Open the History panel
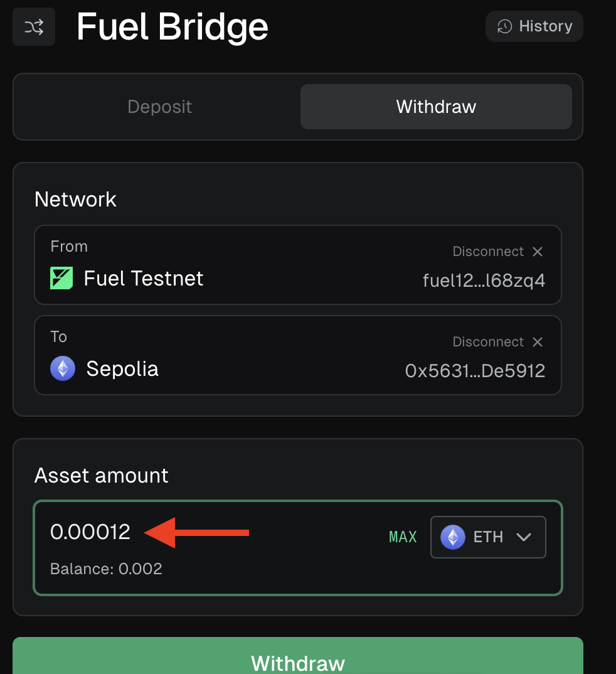Screen dimensions: 616x674 click(x=534, y=26)
